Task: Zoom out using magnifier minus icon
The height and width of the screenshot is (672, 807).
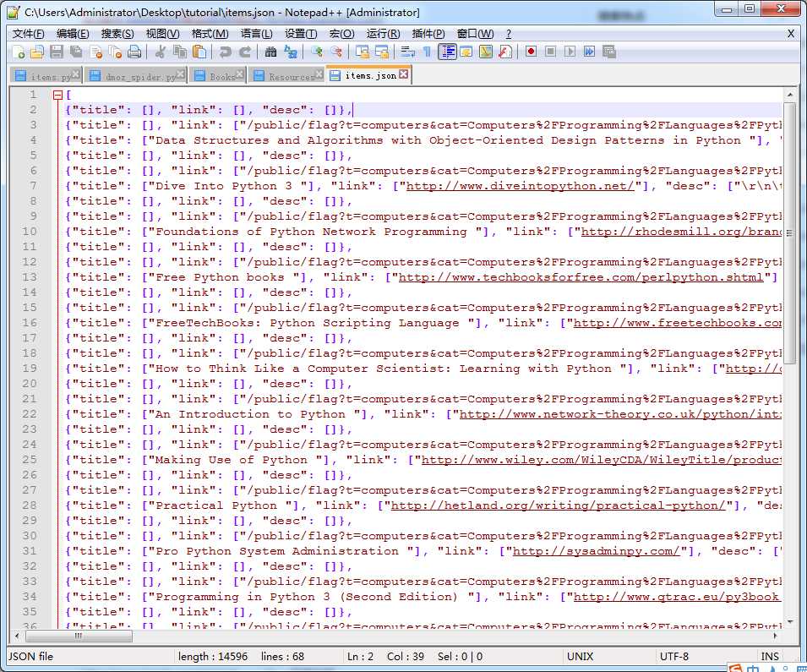Action: coord(336,52)
